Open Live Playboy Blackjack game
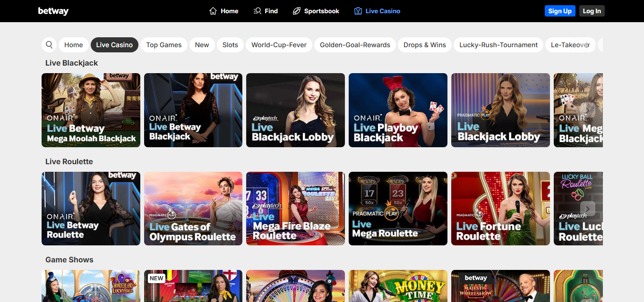Image resolution: width=644 pixels, height=302 pixels. [398, 110]
